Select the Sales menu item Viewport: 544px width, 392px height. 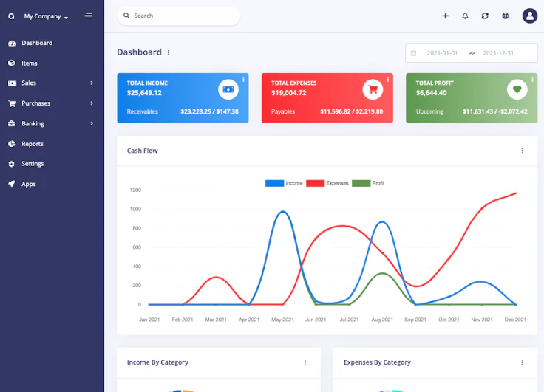point(29,83)
